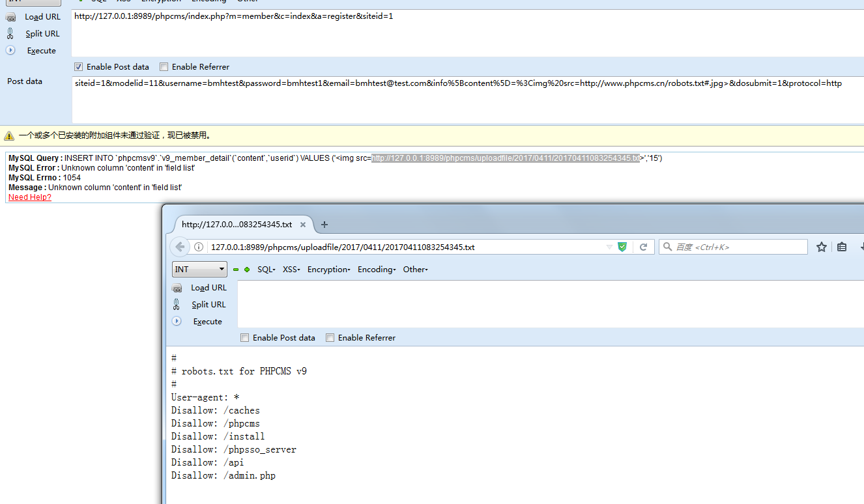
Task: Close the 083254345.txt tab
Action: click(303, 225)
